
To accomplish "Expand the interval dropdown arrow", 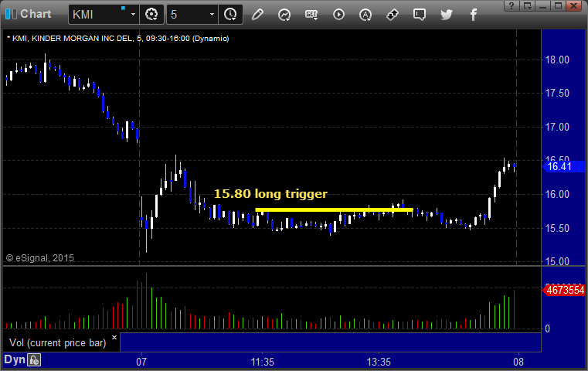I will pos(212,15).
